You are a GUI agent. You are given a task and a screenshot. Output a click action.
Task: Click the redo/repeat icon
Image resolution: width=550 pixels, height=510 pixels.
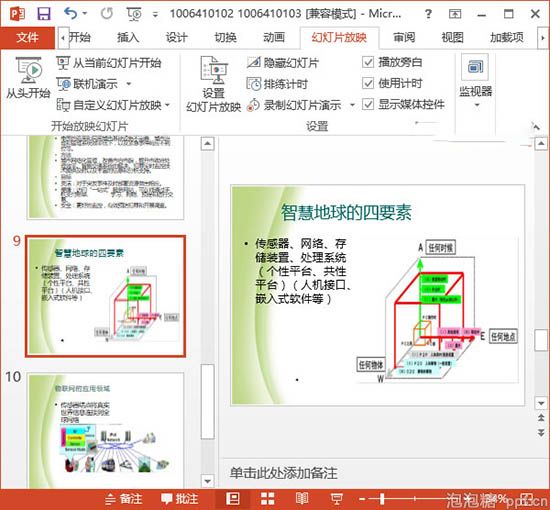(x=107, y=14)
